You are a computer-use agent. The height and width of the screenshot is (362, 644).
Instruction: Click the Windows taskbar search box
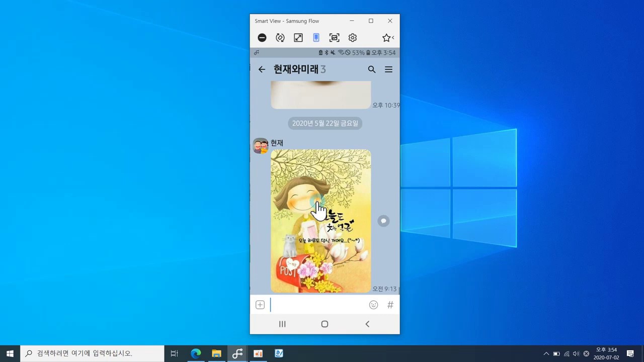point(92,353)
